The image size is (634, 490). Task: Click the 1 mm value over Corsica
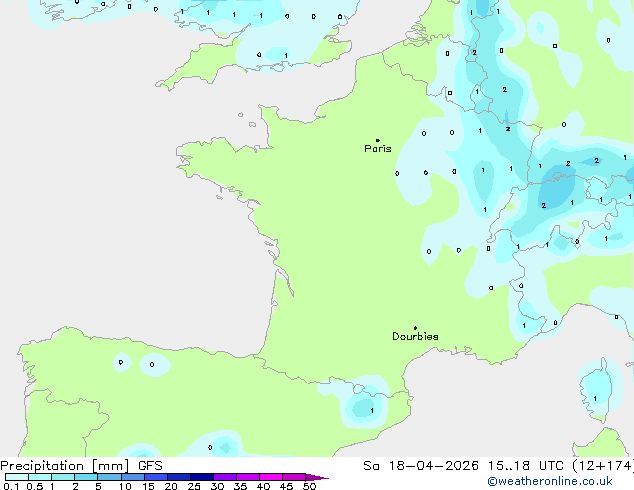(595, 399)
